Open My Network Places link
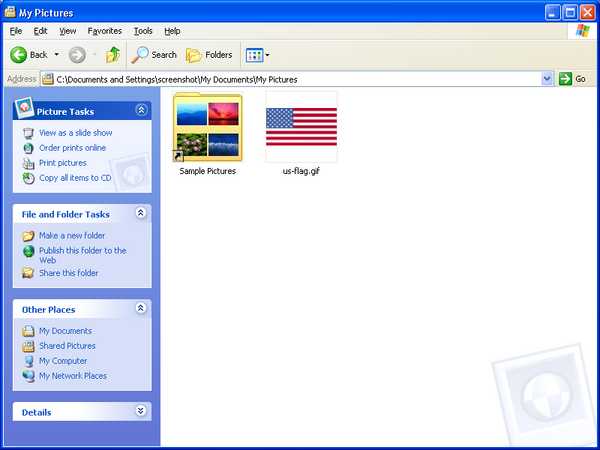Image resolution: width=600 pixels, height=450 pixels. 73,376
